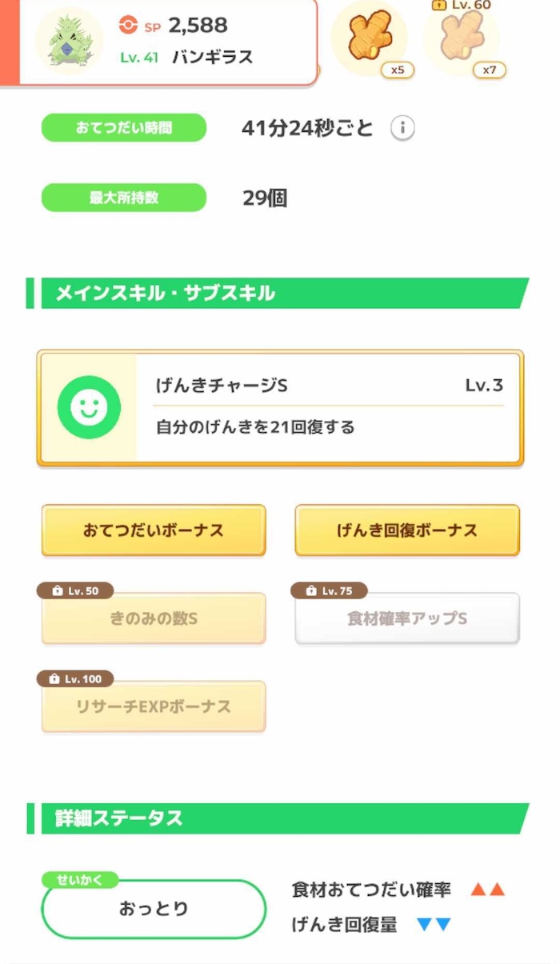Tap the info (i) icon beside おてつだい時間
This screenshot has width=560, height=964.
coord(402,127)
